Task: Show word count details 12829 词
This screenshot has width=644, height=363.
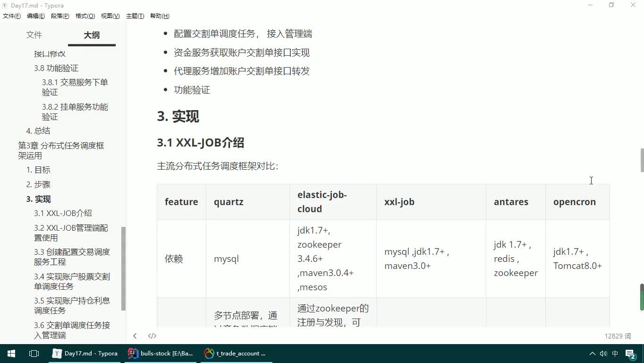Action: pos(618,336)
